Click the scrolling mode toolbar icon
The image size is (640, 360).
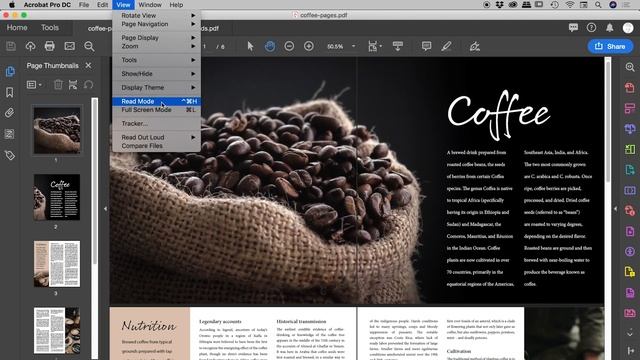pos(398,46)
